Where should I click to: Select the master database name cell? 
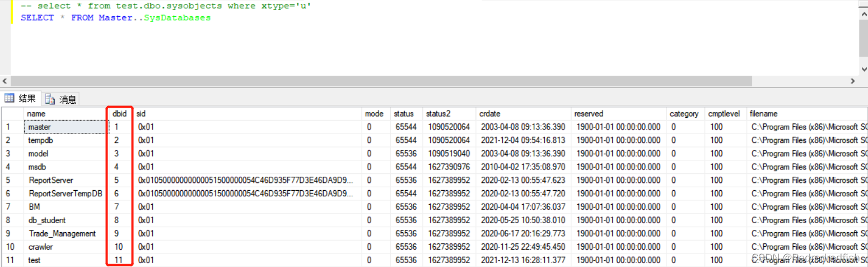coord(66,127)
